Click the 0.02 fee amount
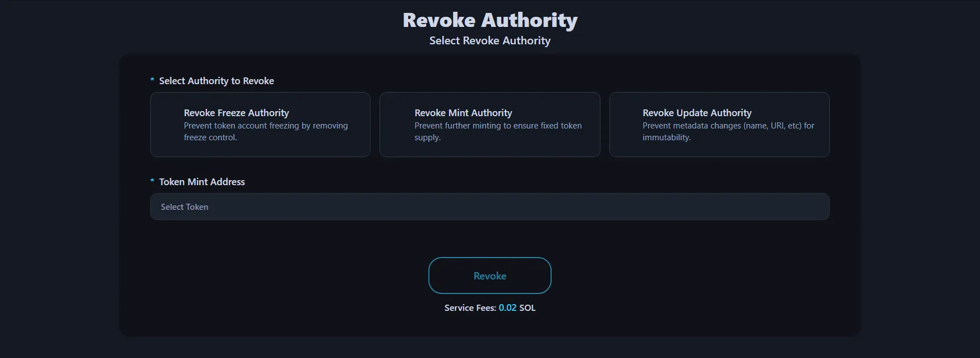This screenshot has width=980, height=358. (x=507, y=308)
